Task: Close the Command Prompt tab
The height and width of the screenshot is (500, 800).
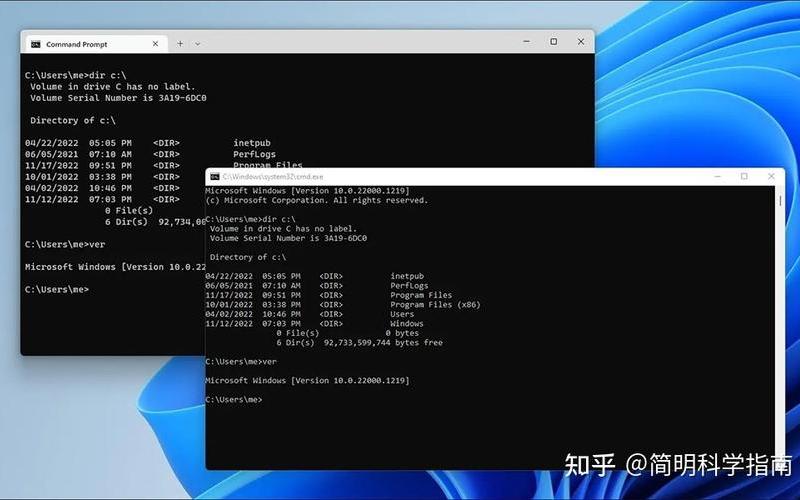Action: (x=155, y=44)
